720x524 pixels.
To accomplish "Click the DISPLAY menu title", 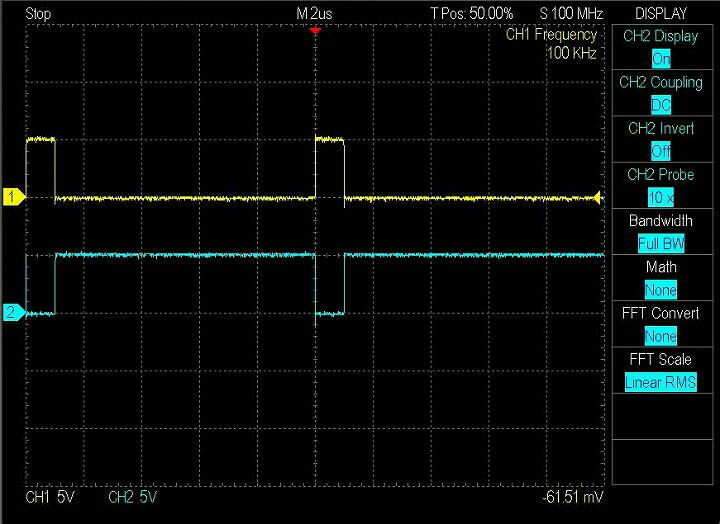I will pyautogui.click(x=661, y=13).
